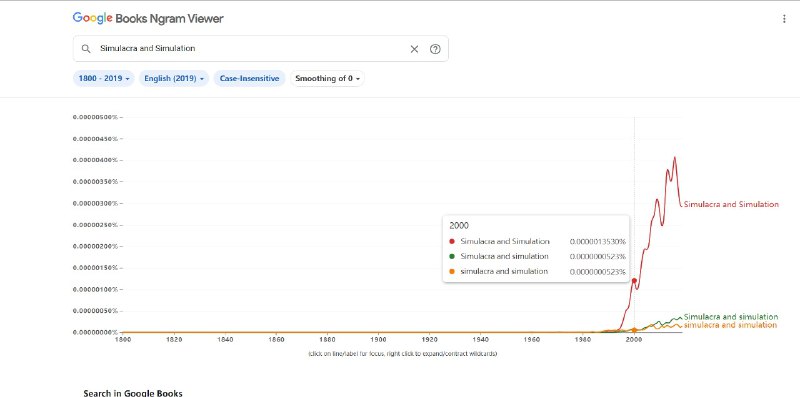800x397 pixels.
Task: Open the Smoothing of 0 dropdown
Action: [x=328, y=79]
